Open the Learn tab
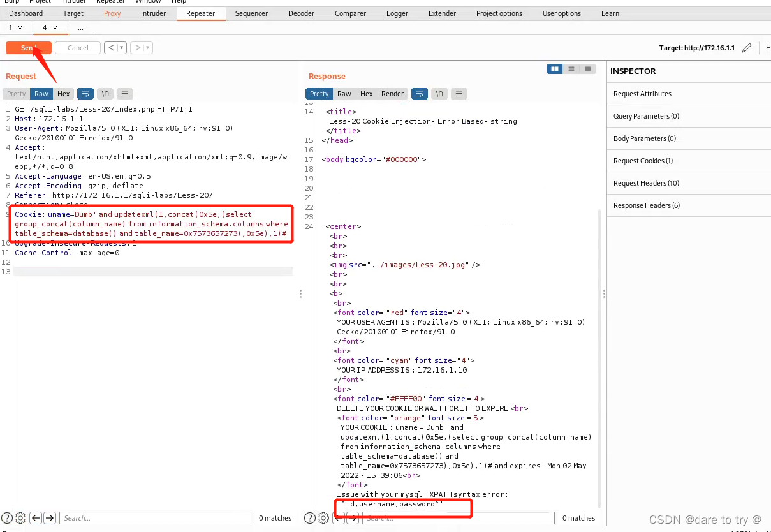This screenshot has width=771, height=532. (x=610, y=13)
